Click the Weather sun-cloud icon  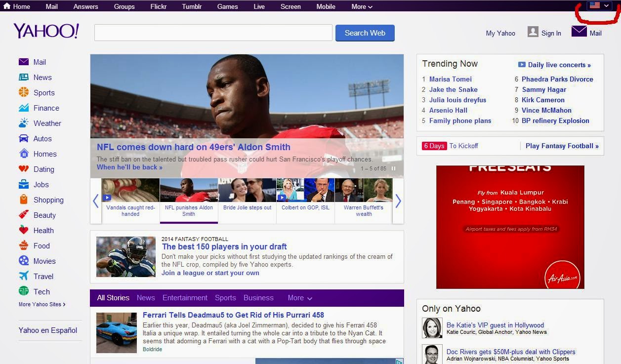[24, 122]
